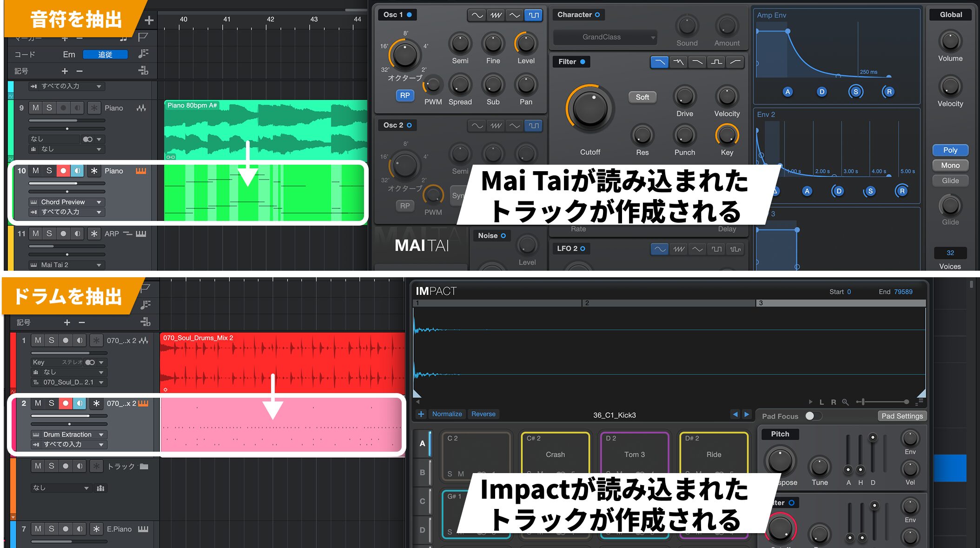Open すべての入力 dropdown above track 9
This screenshot has width=980, height=548.
[x=66, y=86]
